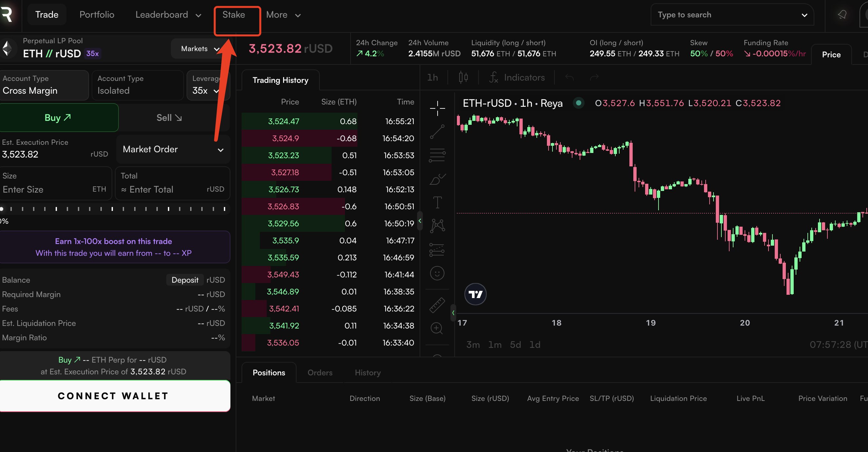Open the Market Order type dropdown

pyautogui.click(x=173, y=149)
